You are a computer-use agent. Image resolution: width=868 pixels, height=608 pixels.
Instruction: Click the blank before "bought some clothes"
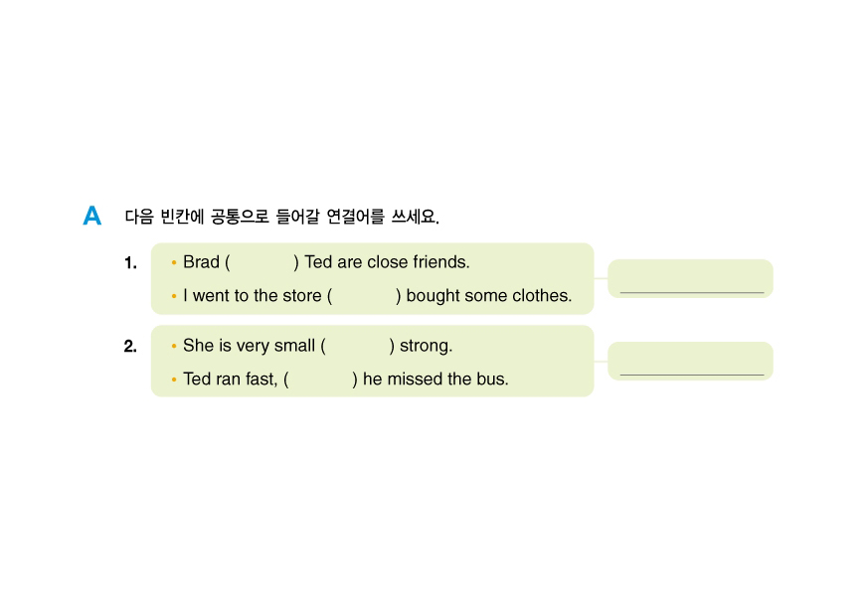[x=364, y=296]
